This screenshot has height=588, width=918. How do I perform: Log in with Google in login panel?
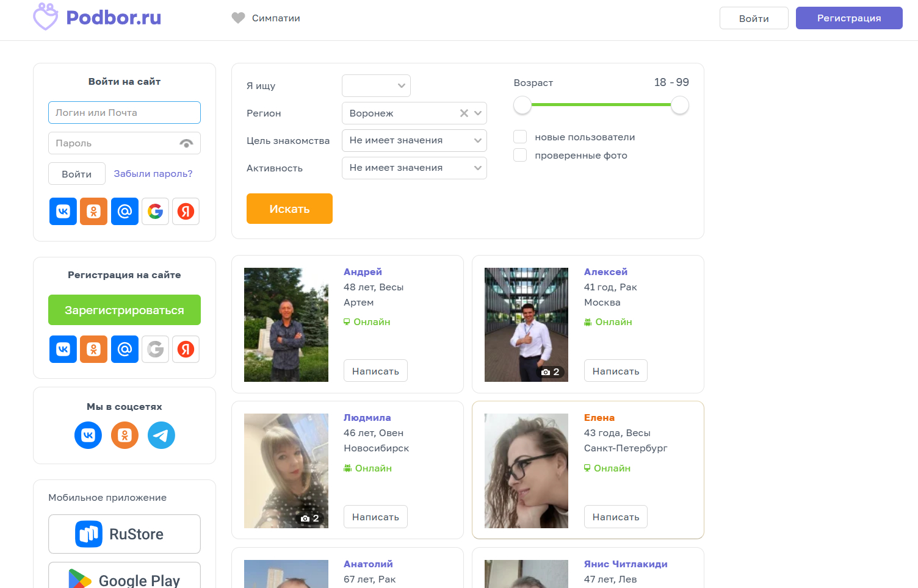(155, 212)
